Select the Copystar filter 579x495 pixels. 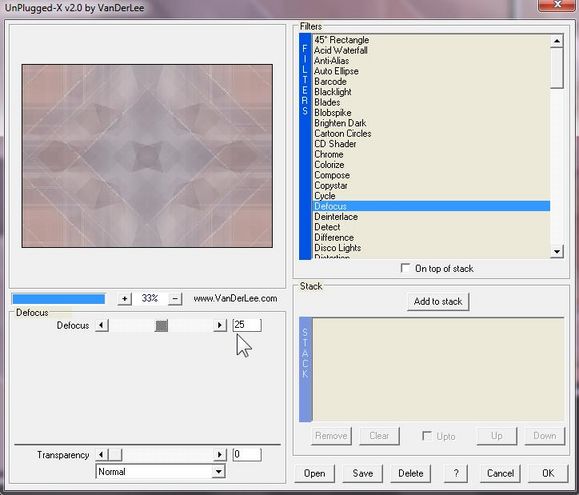431,185
